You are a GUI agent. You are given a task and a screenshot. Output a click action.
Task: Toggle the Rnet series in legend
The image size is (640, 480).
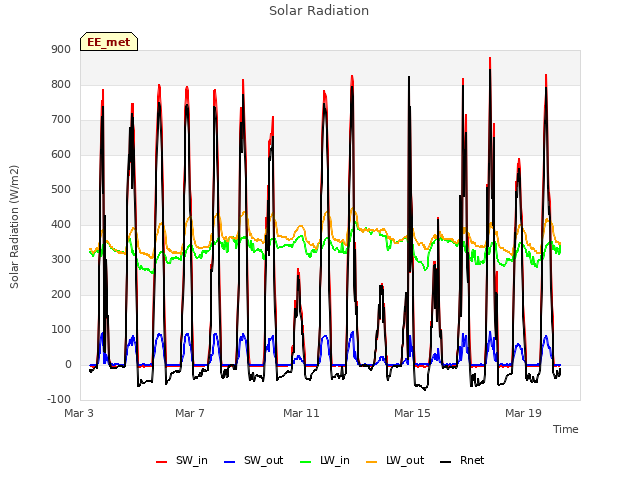pyautogui.click(x=462, y=461)
